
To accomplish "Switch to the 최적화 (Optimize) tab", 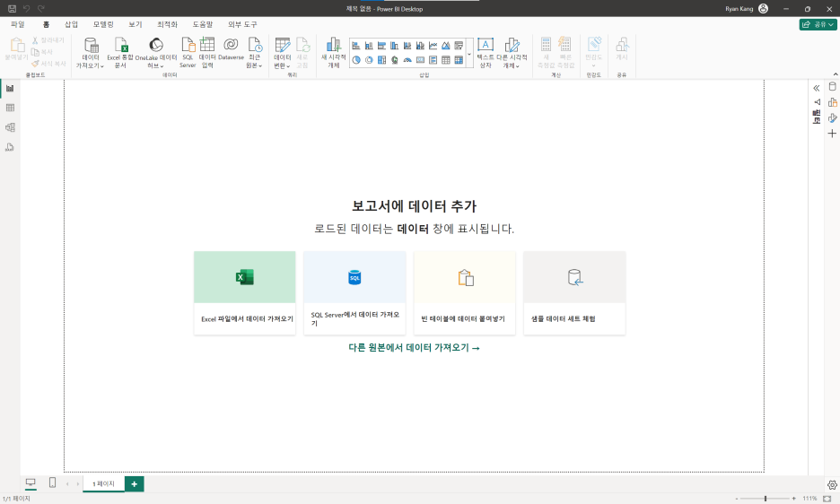I will [x=167, y=24].
